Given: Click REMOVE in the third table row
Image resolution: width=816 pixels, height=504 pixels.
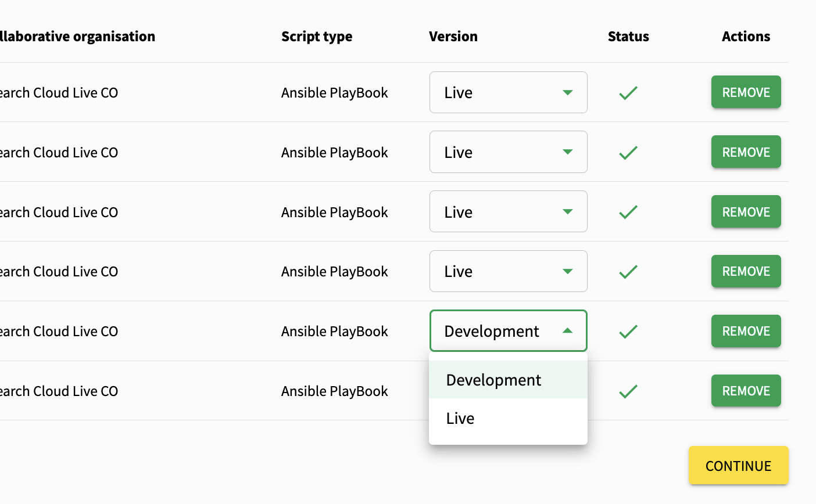Looking at the screenshot, I should [x=746, y=212].
